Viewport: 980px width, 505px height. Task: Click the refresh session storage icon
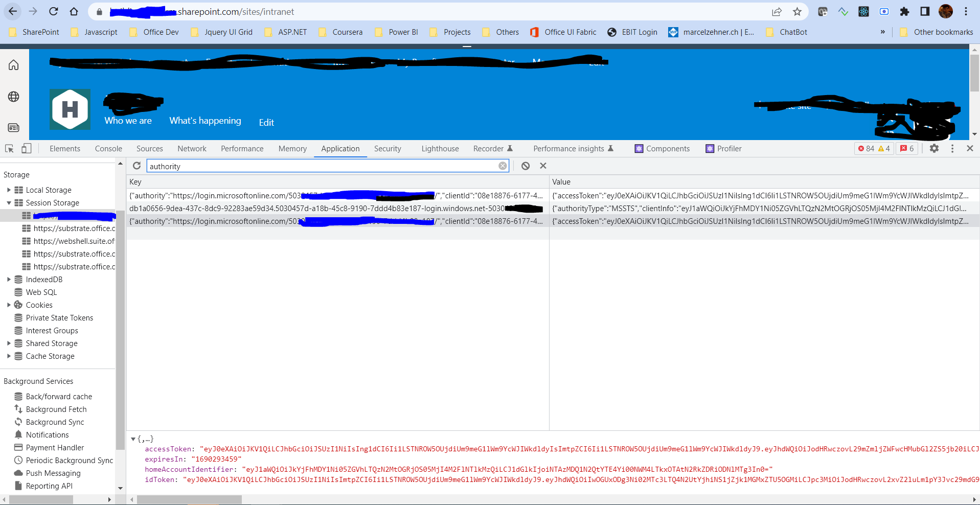coord(136,166)
